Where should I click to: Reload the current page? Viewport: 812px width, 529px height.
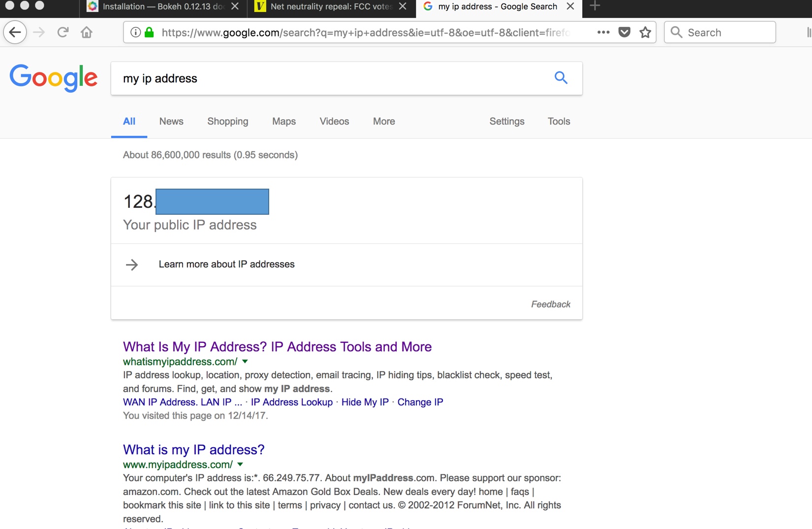(x=62, y=33)
